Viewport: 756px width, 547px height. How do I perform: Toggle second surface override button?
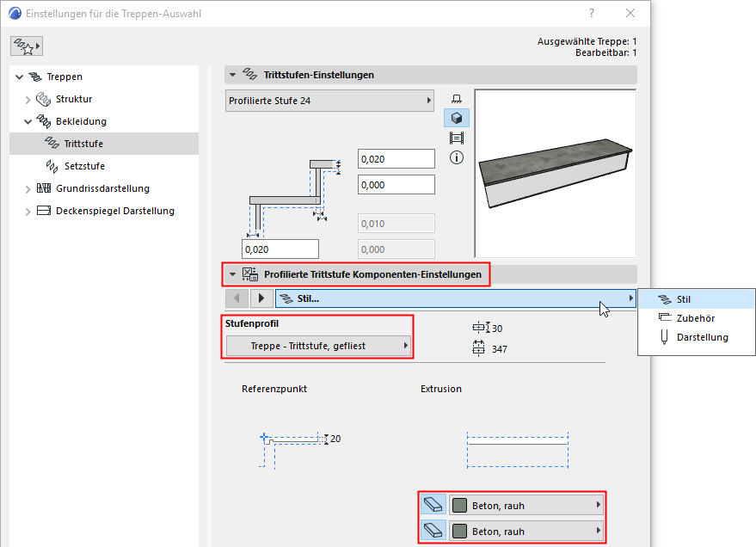(x=433, y=531)
